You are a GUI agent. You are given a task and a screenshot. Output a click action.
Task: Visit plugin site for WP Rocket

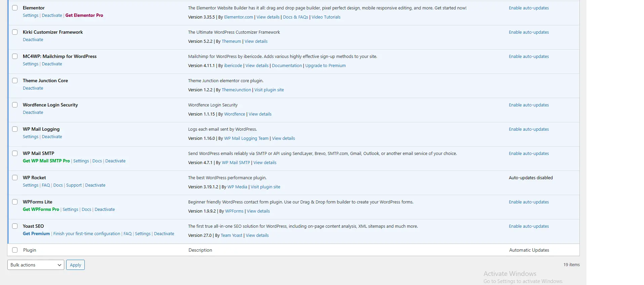click(x=265, y=187)
